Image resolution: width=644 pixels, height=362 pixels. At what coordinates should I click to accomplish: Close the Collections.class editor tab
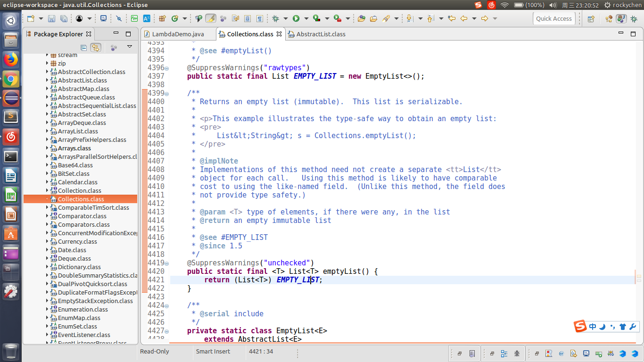click(x=279, y=34)
